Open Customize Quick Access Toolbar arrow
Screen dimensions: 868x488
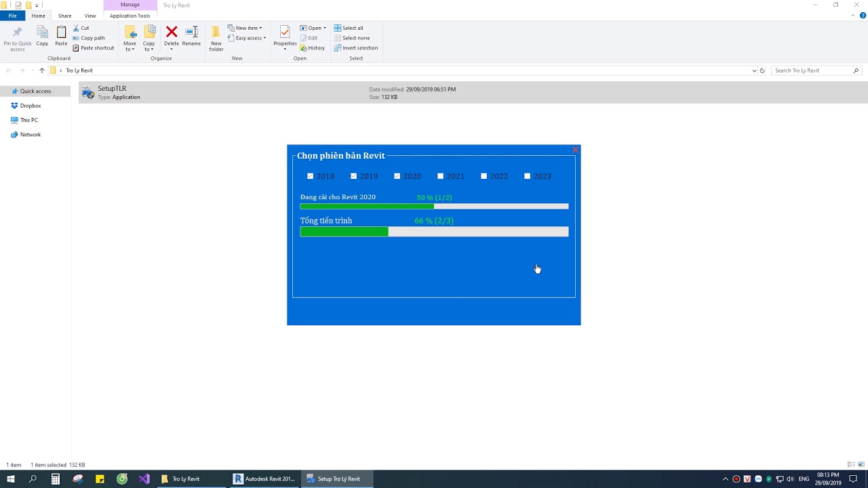[37, 5]
